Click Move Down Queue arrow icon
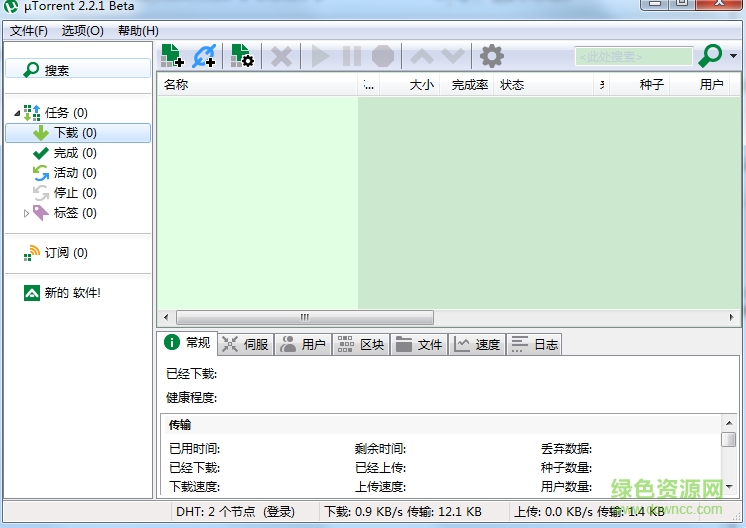Viewport: 746px width, 528px height. tap(453, 56)
